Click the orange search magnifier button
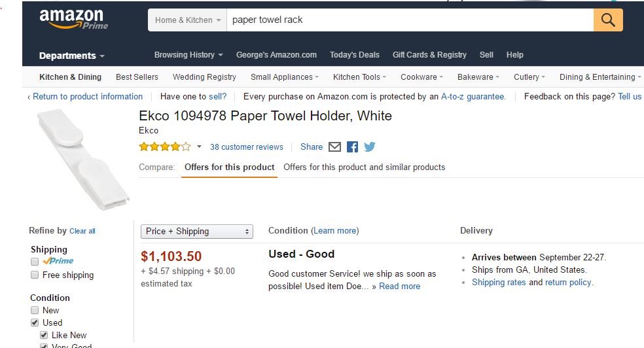The image size is (644, 348). point(608,20)
